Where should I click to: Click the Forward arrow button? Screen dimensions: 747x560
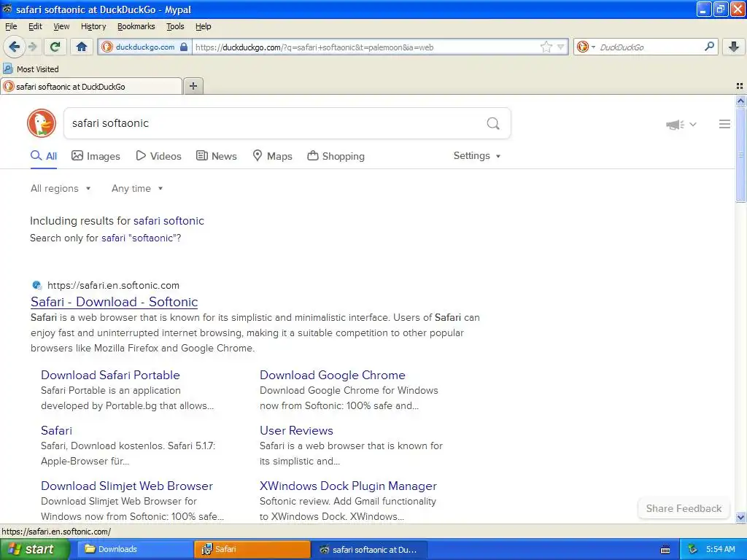(32, 47)
